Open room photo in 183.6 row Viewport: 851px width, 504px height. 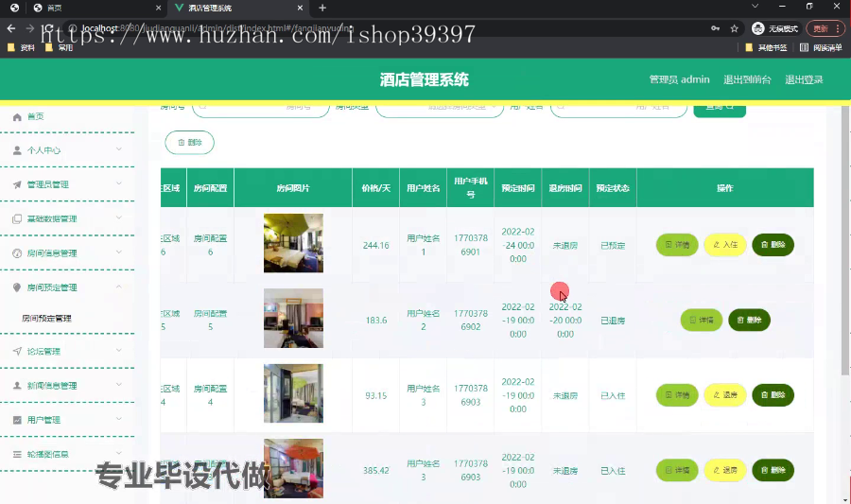pyautogui.click(x=293, y=319)
